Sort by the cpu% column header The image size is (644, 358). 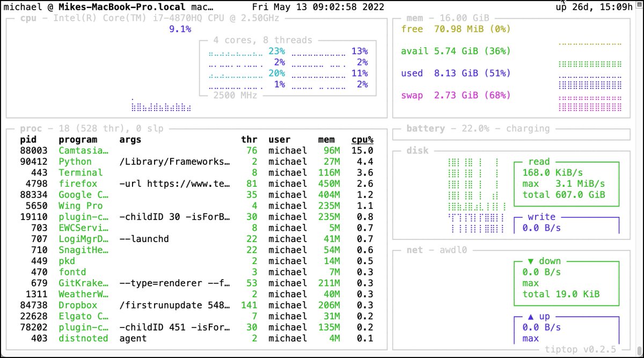(x=362, y=140)
